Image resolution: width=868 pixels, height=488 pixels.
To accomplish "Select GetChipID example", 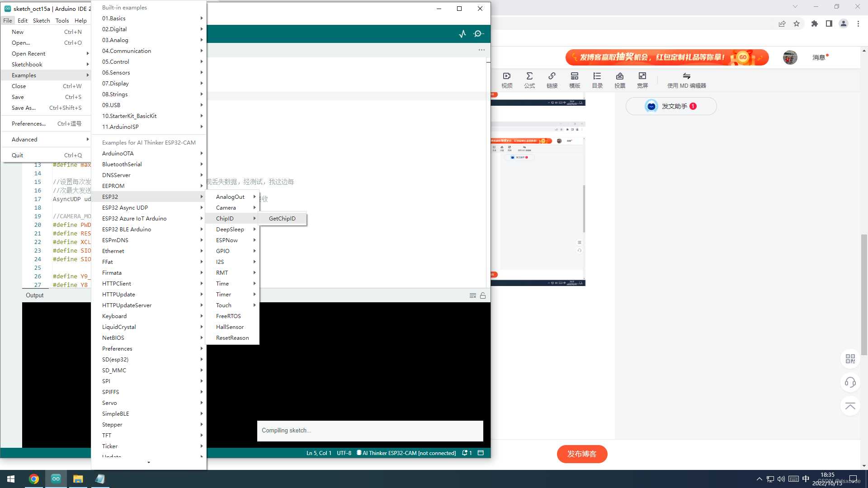I will click(x=282, y=219).
